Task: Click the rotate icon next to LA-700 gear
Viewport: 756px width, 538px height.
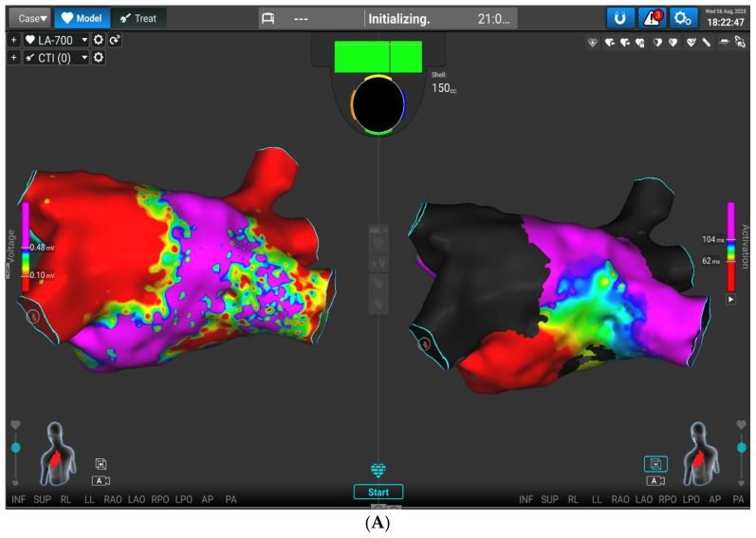Action: (114, 40)
